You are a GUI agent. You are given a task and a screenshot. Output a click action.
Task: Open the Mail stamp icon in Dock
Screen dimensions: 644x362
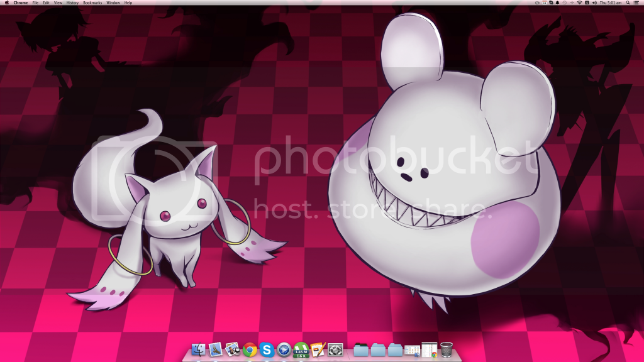[x=216, y=349]
